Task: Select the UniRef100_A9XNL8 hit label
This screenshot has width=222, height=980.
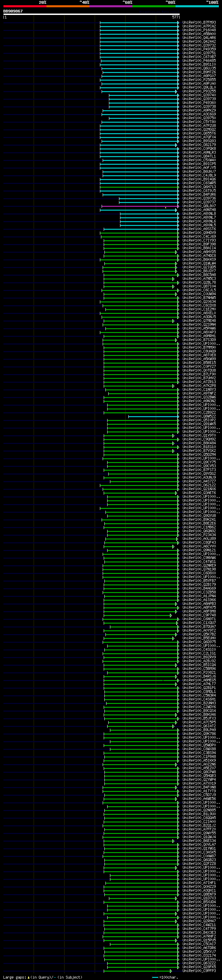Action: (199, 213)
